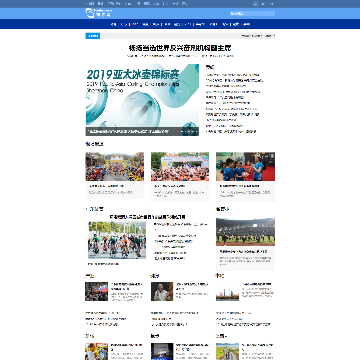Open the blue-shirt children award photo card
360x360 pixels.
(245, 167)
